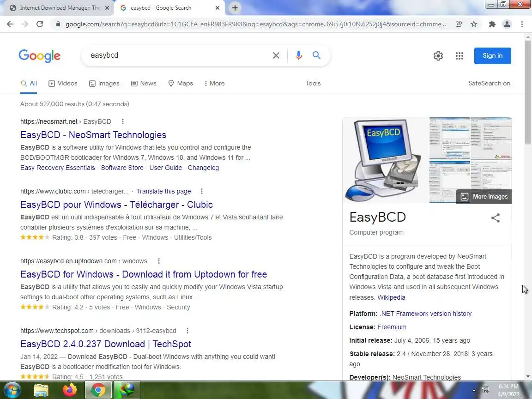Click the Sign in button

493,55
